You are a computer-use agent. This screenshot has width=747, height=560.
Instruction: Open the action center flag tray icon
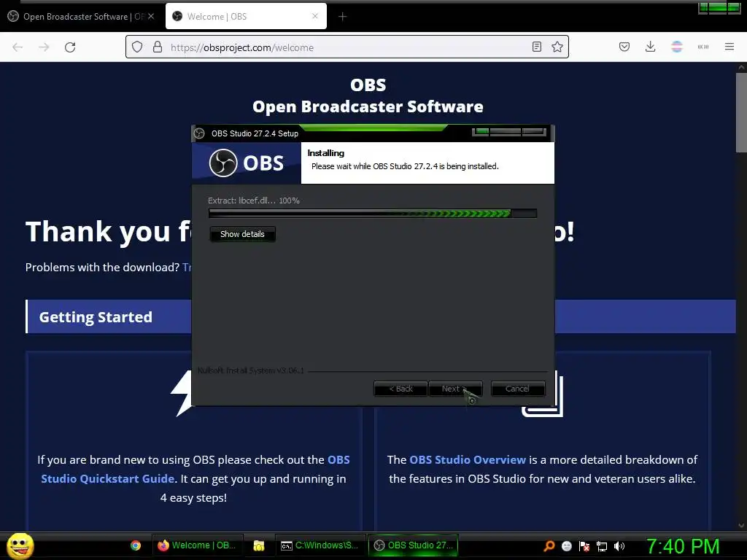584,546
